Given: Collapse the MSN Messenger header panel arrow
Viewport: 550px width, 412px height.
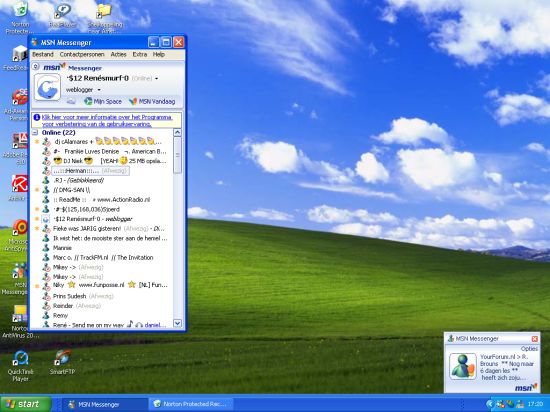Looking at the screenshot, I should click(36, 66).
